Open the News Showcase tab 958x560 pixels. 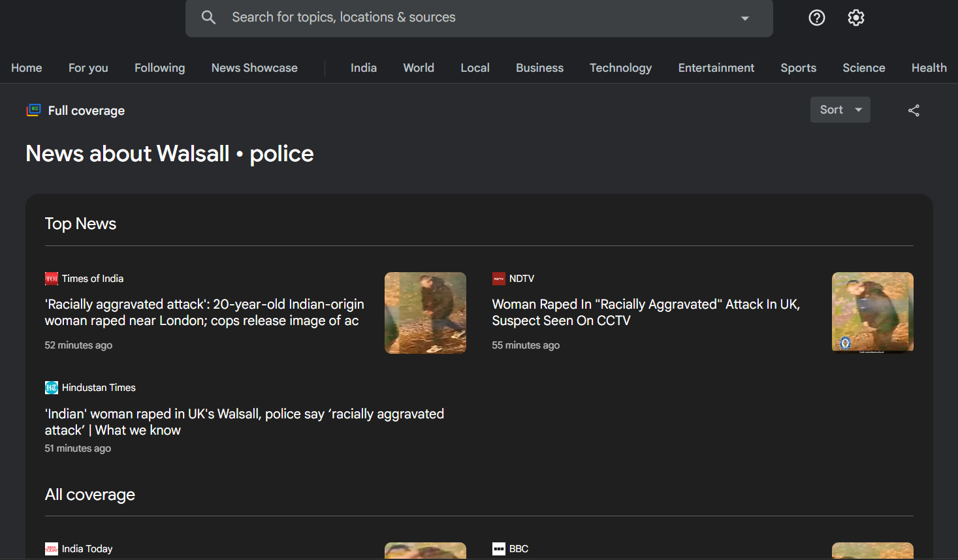click(254, 68)
